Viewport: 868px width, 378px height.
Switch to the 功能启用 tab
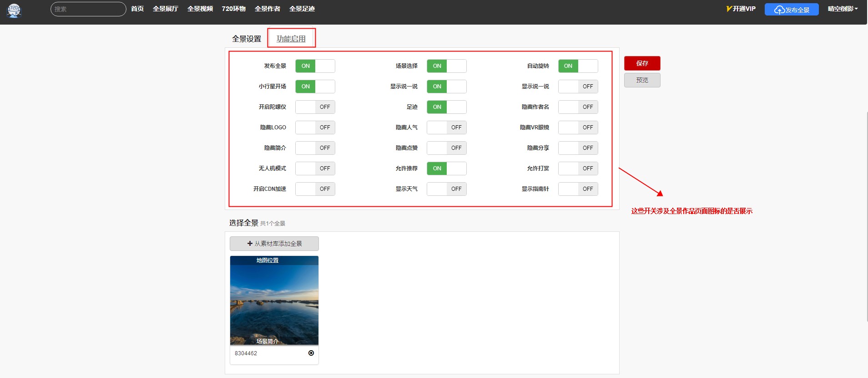point(291,39)
